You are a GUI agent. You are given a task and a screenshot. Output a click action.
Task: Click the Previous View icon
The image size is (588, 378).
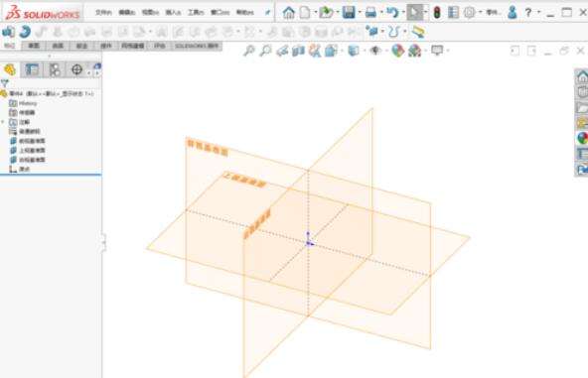(282, 51)
